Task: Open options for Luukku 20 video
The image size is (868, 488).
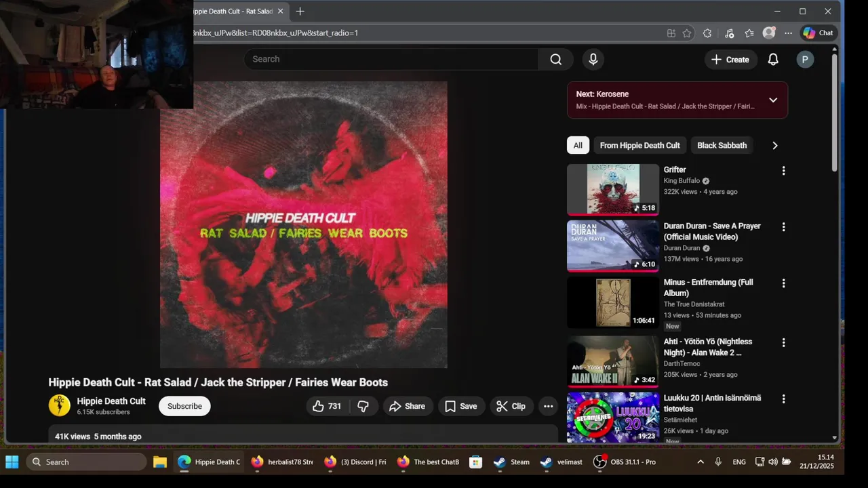Action: (783, 399)
